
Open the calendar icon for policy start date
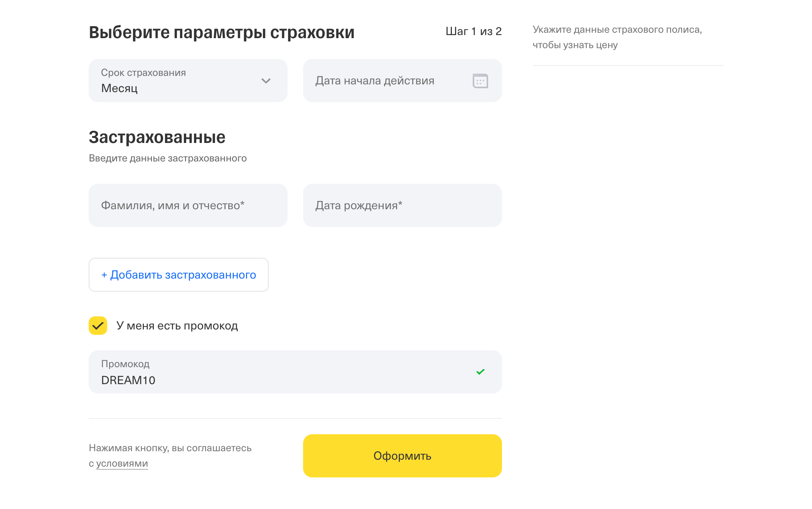(480, 81)
